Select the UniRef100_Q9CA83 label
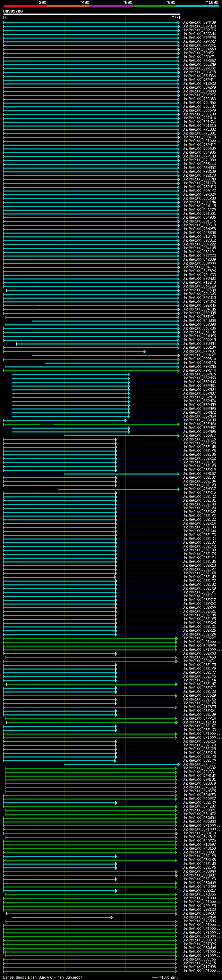Screen dimensions: 222x980 pos(199,99)
